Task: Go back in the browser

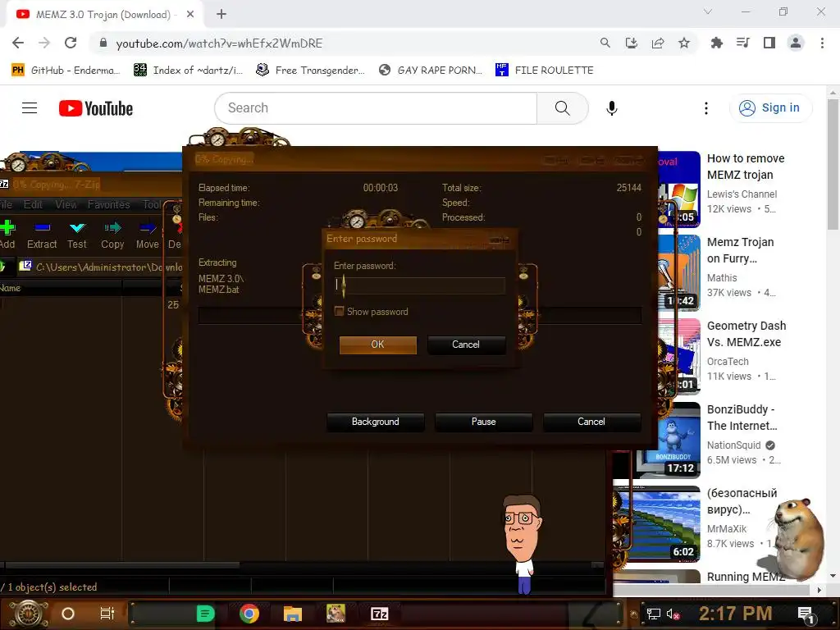Action: pos(18,43)
